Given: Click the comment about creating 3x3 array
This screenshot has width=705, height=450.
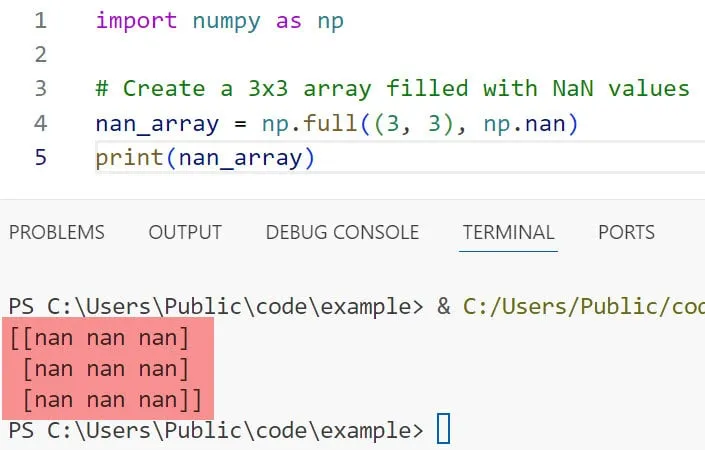Looking at the screenshot, I should [392, 88].
